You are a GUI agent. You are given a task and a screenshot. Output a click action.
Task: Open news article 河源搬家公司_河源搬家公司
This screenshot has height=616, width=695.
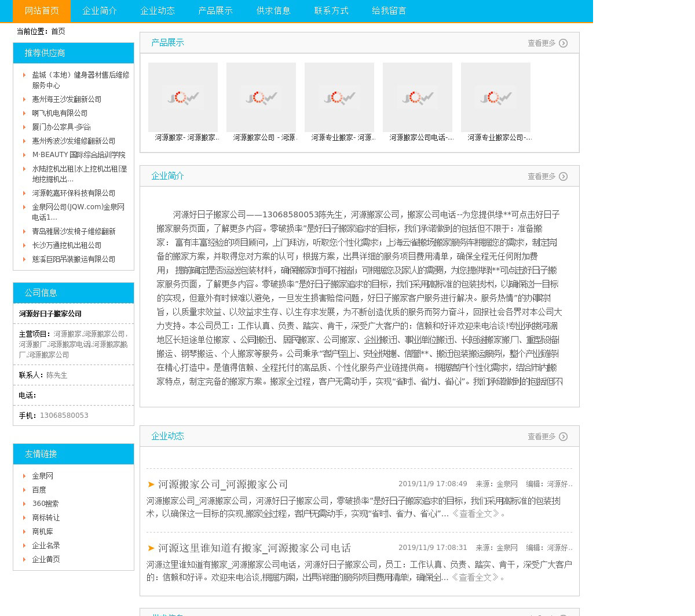tap(223, 484)
